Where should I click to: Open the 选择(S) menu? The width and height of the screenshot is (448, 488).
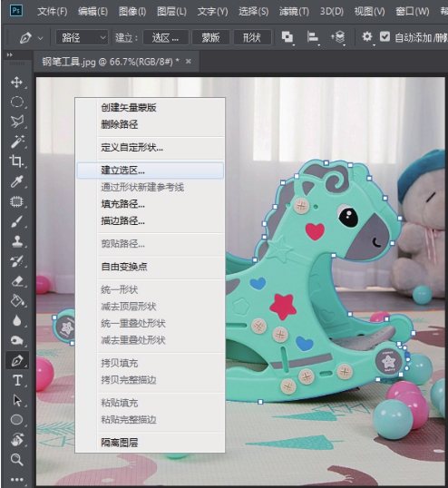coord(254,12)
